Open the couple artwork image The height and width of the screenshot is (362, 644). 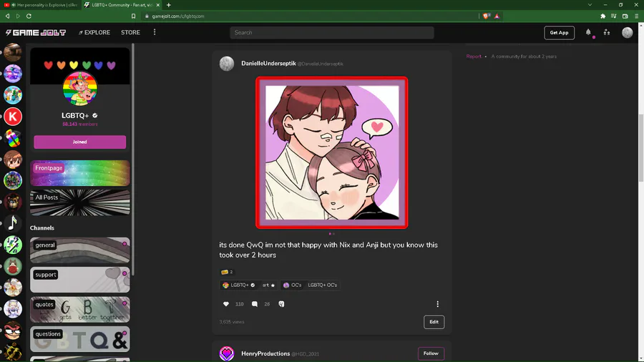(x=331, y=152)
